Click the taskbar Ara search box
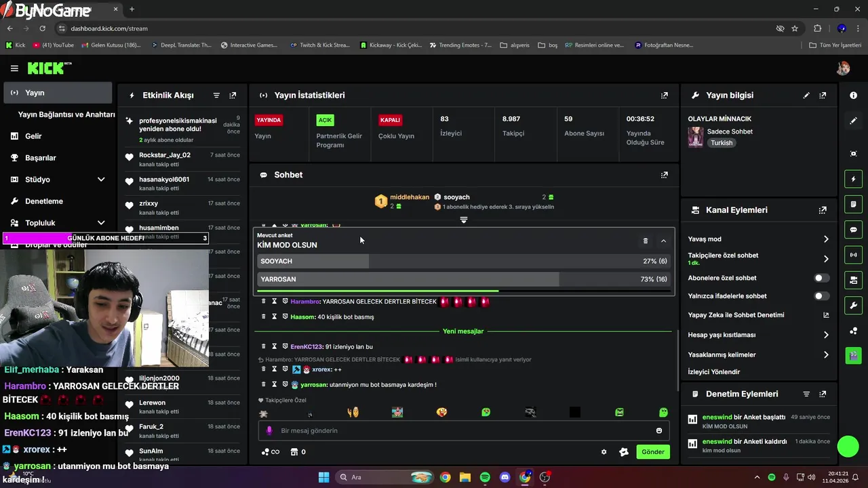Viewport: 868px width, 488px height. coord(384,477)
